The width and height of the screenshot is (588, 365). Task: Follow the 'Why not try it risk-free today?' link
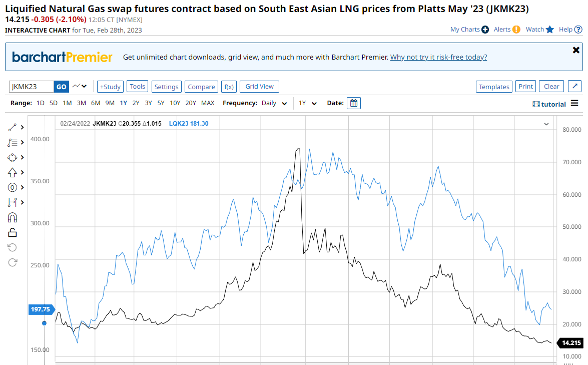[x=438, y=57]
